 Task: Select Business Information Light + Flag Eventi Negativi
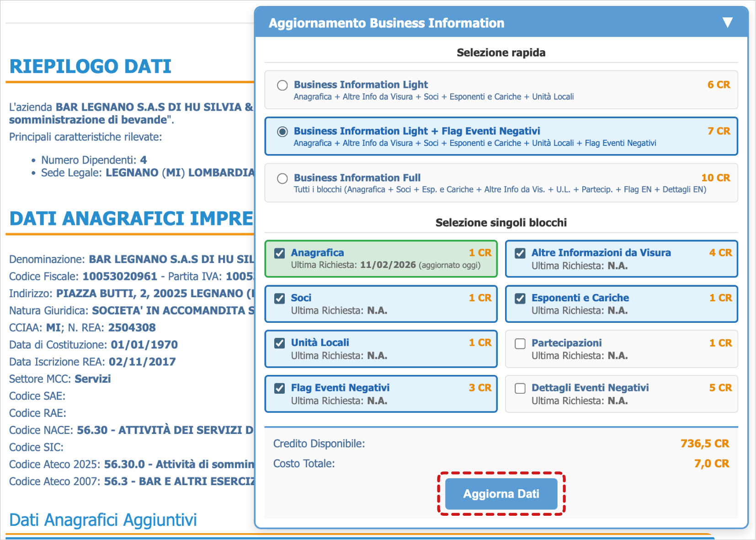coord(282,132)
